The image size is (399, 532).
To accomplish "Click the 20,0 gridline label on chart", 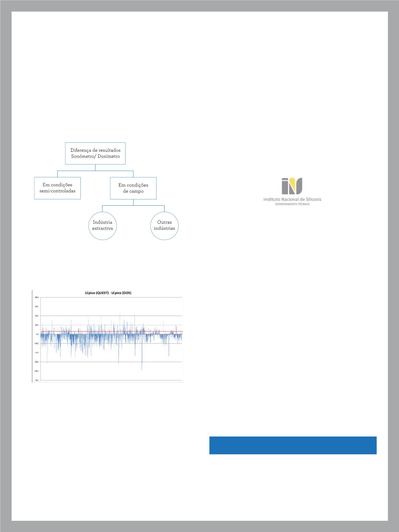I will (x=36, y=316).
